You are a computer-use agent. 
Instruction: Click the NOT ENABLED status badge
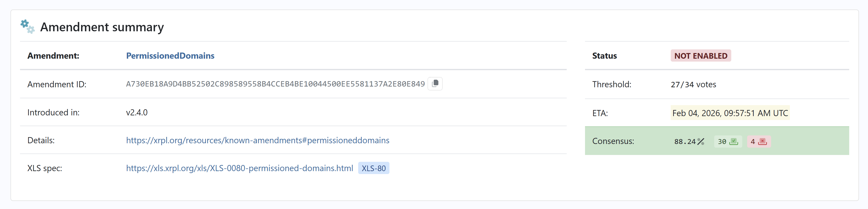pos(701,56)
